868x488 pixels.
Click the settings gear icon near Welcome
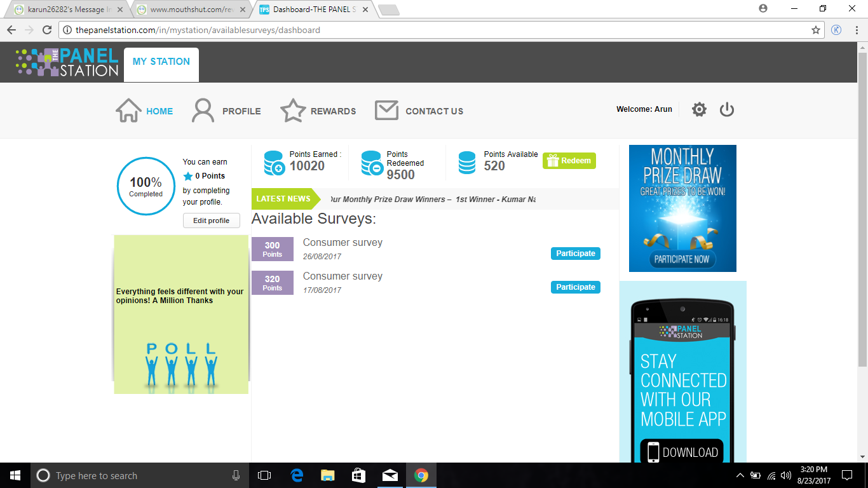click(x=699, y=110)
